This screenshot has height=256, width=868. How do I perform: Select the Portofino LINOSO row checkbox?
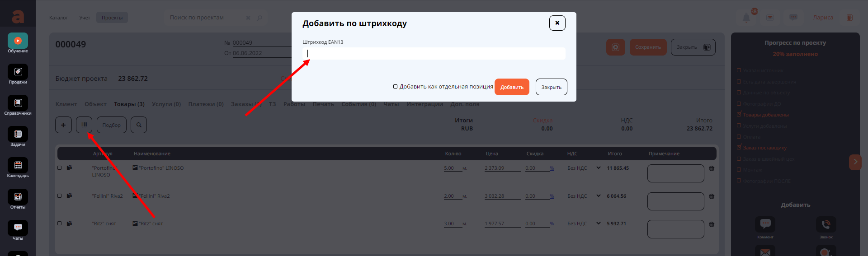click(x=59, y=168)
